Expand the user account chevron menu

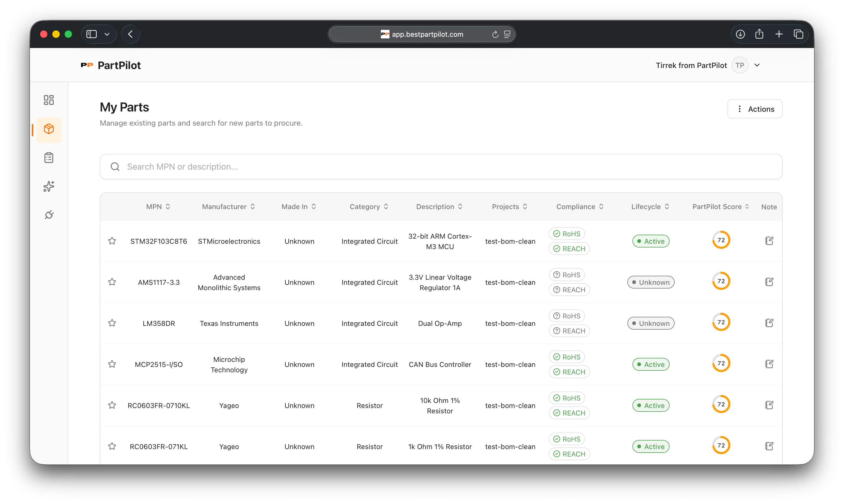(757, 65)
